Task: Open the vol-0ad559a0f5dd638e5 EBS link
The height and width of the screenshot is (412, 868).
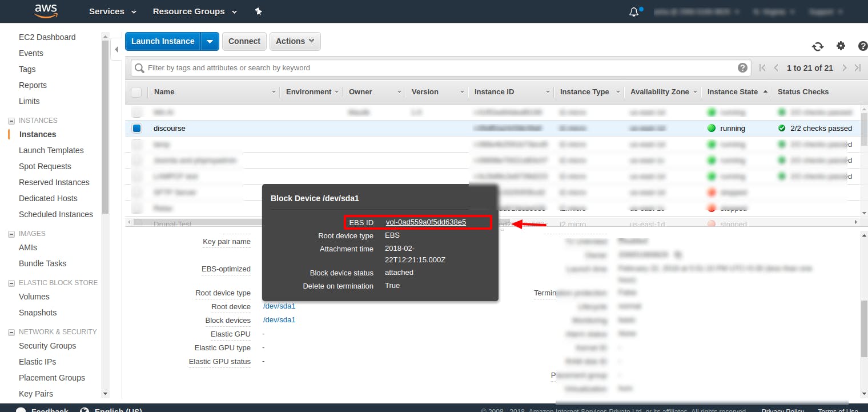Action: (425, 222)
